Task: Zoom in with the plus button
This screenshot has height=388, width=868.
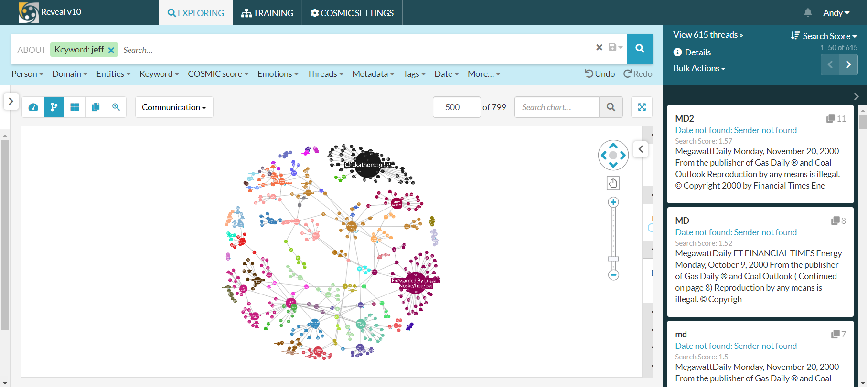Action: (x=613, y=202)
